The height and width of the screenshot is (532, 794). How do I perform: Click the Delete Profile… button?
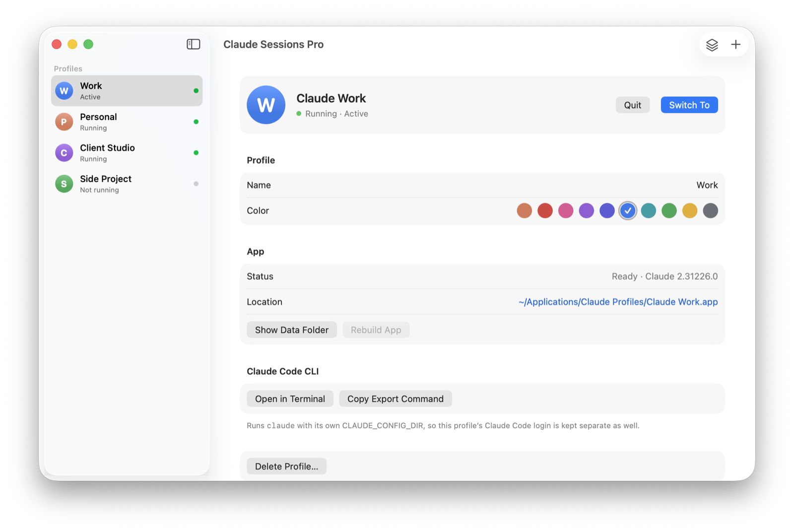click(x=286, y=466)
